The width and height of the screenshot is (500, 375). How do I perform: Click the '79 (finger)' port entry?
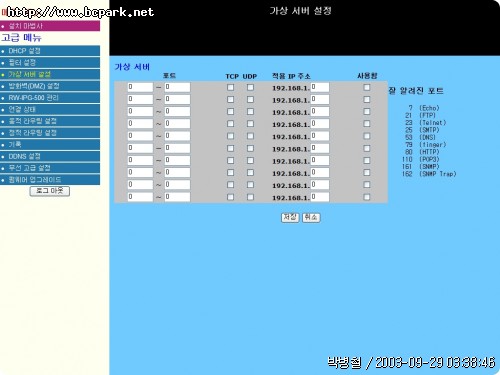click(x=426, y=145)
